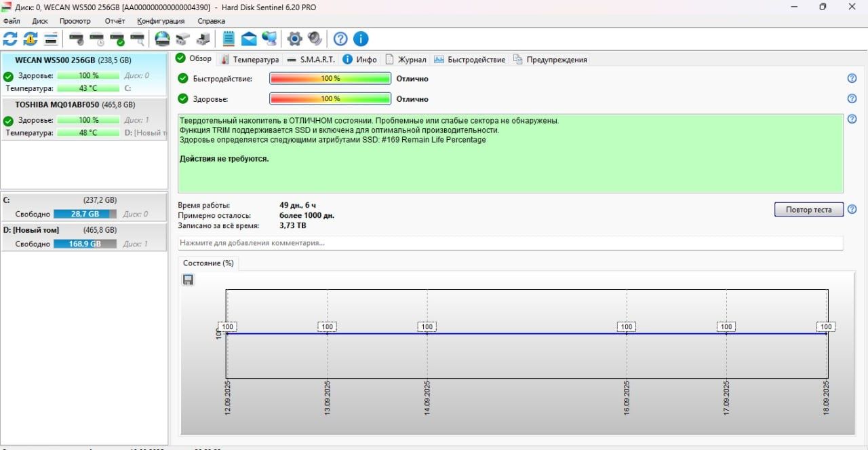Click the disk icon with magnifying glass
This screenshot has height=450, width=868.
[x=138, y=39]
